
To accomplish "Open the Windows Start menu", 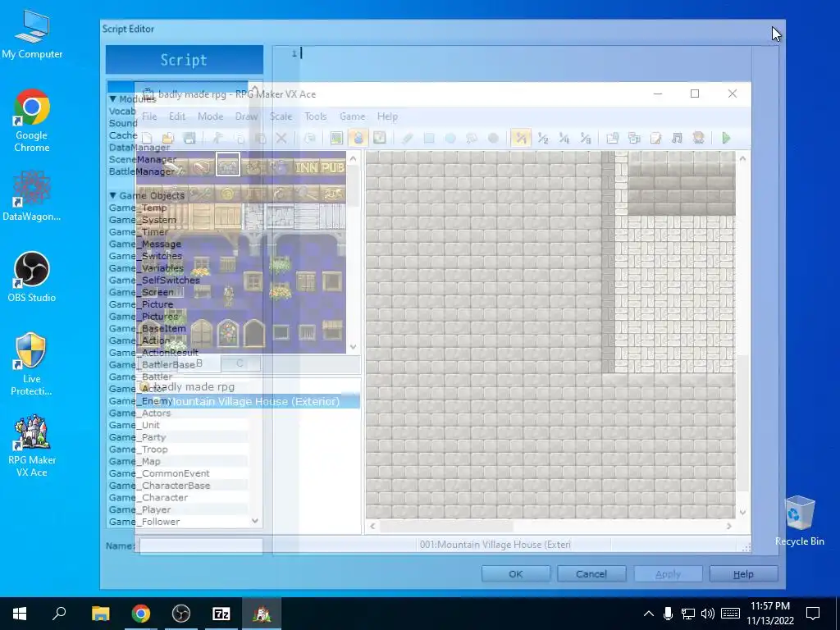I will 20,614.
